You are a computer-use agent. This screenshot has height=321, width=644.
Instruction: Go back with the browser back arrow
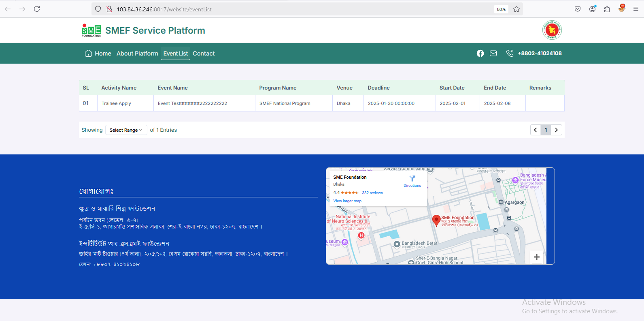pos(8,9)
